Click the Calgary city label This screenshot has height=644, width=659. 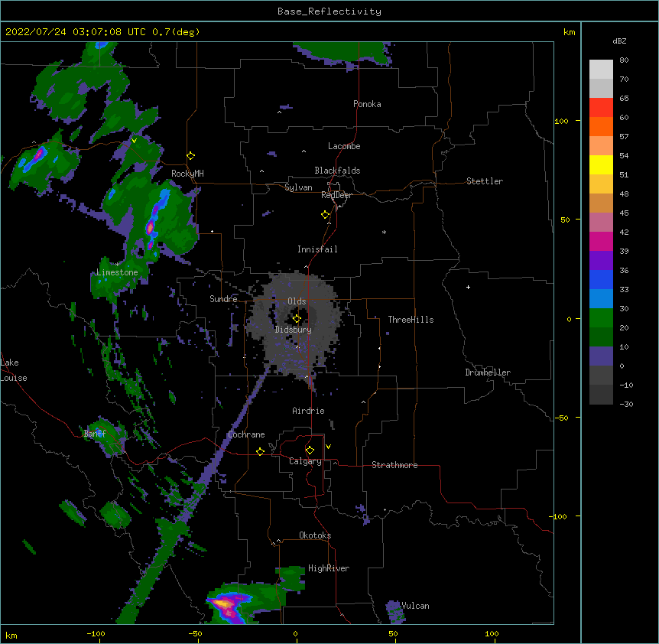click(x=305, y=461)
